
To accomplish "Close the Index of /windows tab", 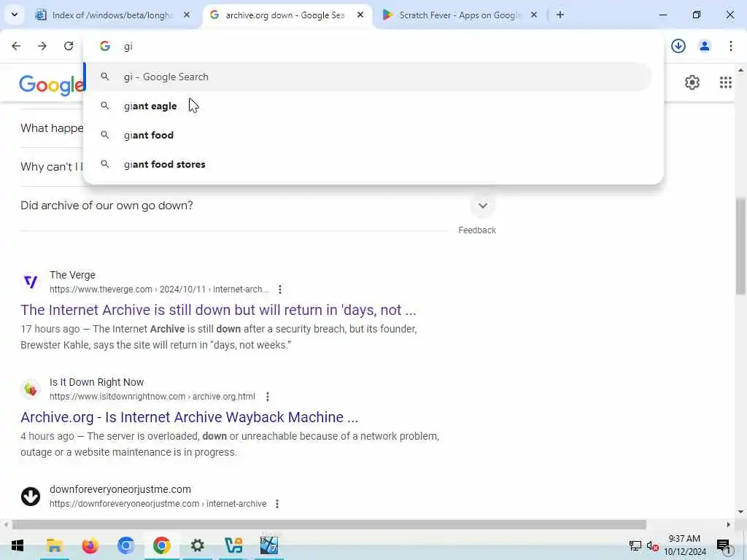I will [187, 15].
